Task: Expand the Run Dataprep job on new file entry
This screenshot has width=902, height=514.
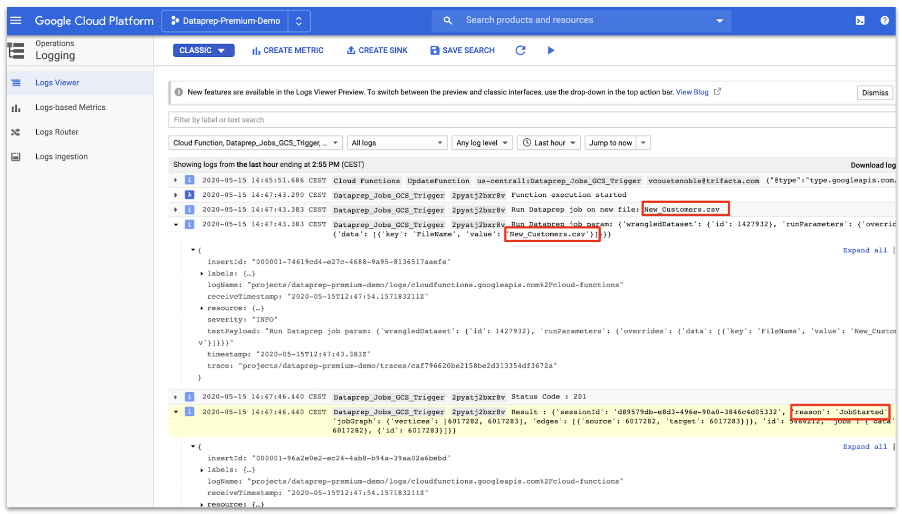Action: click(x=176, y=210)
